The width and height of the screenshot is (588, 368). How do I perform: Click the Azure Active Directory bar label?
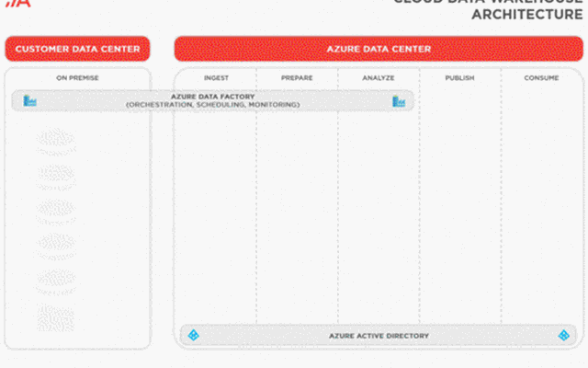pos(379,336)
